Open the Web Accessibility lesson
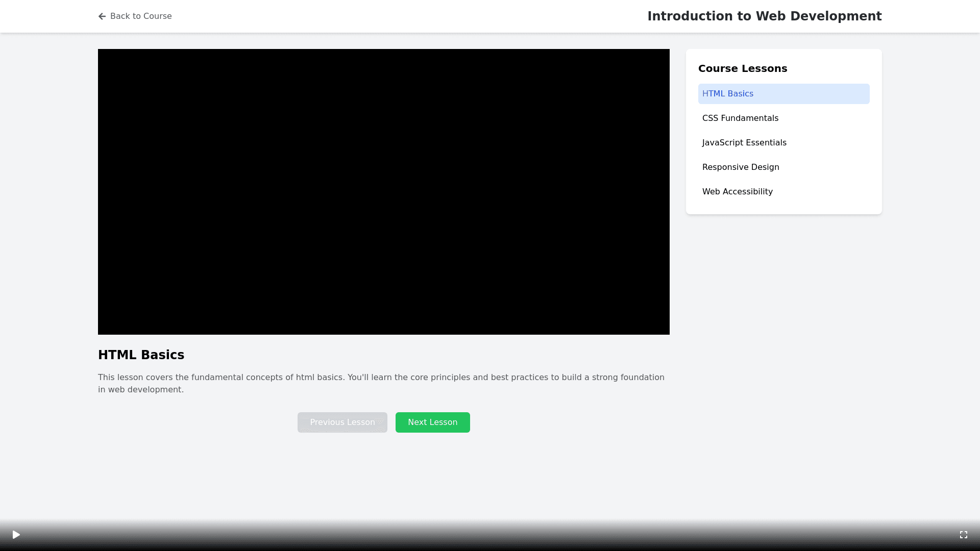The image size is (980, 551). (x=737, y=192)
